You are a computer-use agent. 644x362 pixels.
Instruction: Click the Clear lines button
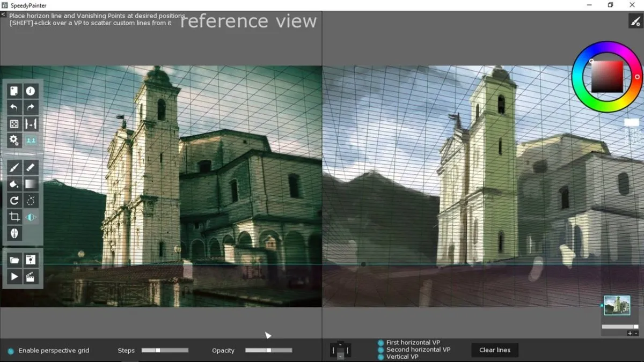[495, 350]
